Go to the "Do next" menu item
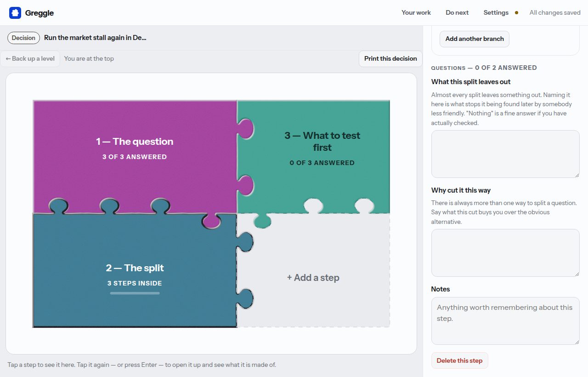 tap(457, 13)
